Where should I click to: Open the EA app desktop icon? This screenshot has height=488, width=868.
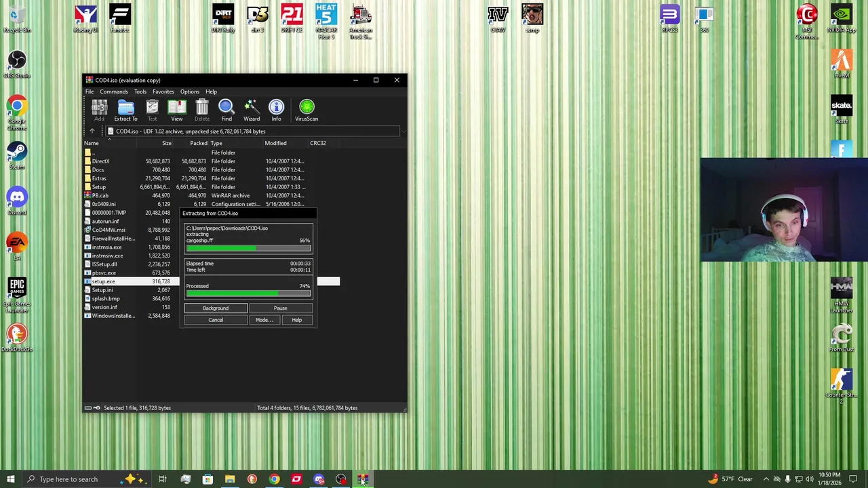17,247
